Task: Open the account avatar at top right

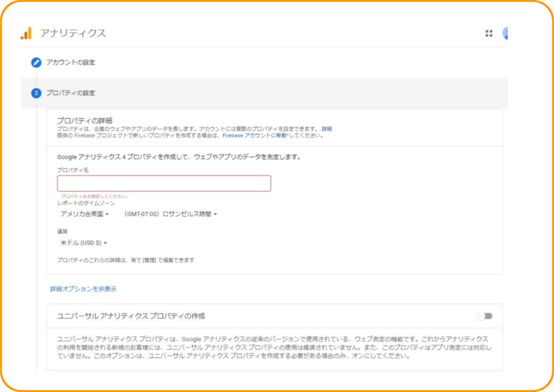Action: tap(505, 33)
